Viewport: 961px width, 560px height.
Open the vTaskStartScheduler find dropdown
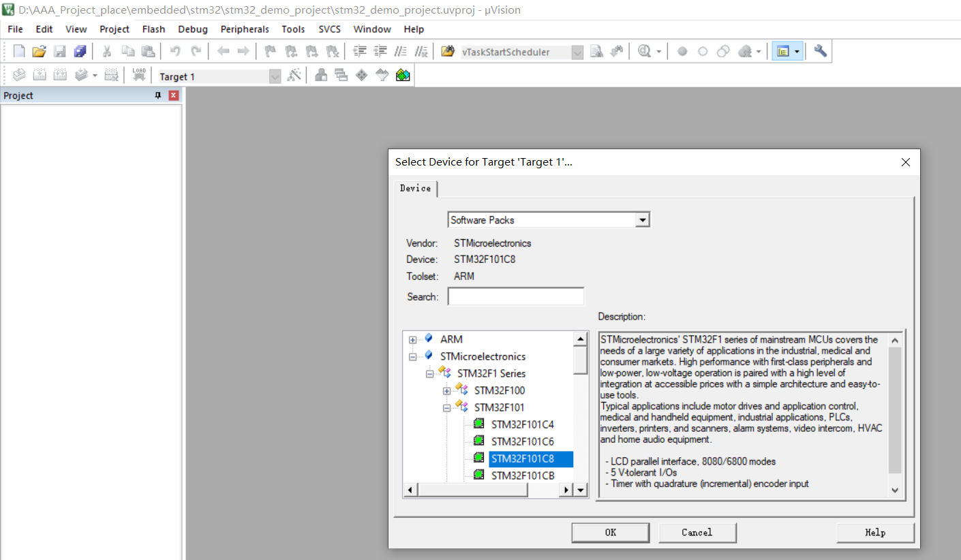[577, 52]
